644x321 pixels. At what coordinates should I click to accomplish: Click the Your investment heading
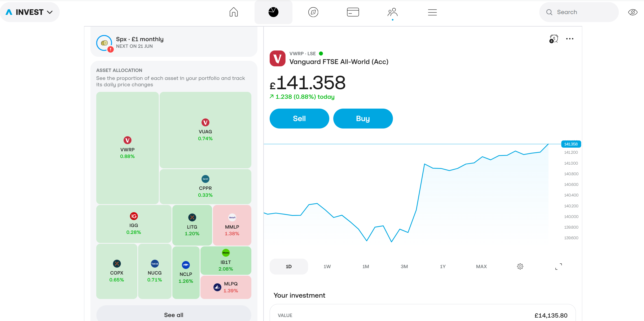pyautogui.click(x=299, y=295)
